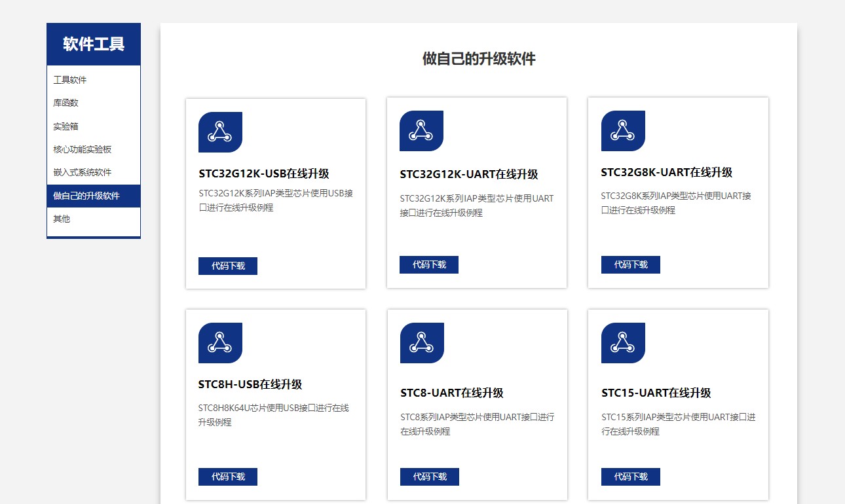
Task: Open 工具软件 in the sidebar
Action: click(94, 80)
